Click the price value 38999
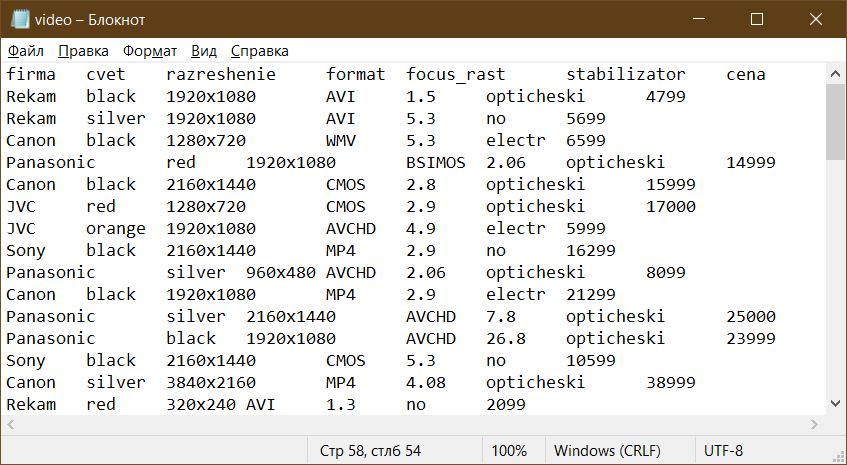This screenshot has height=465, width=847. click(x=671, y=382)
